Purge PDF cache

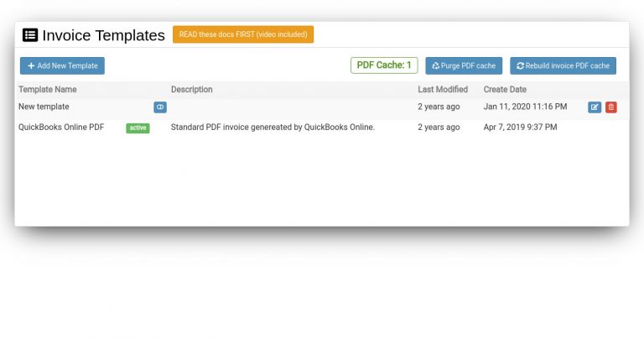pyautogui.click(x=464, y=65)
